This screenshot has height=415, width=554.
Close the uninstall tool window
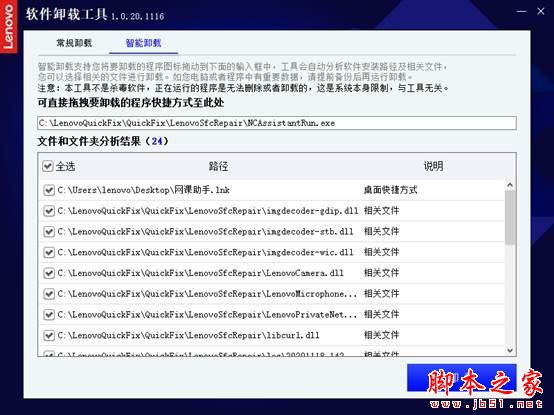(x=541, y=11)
